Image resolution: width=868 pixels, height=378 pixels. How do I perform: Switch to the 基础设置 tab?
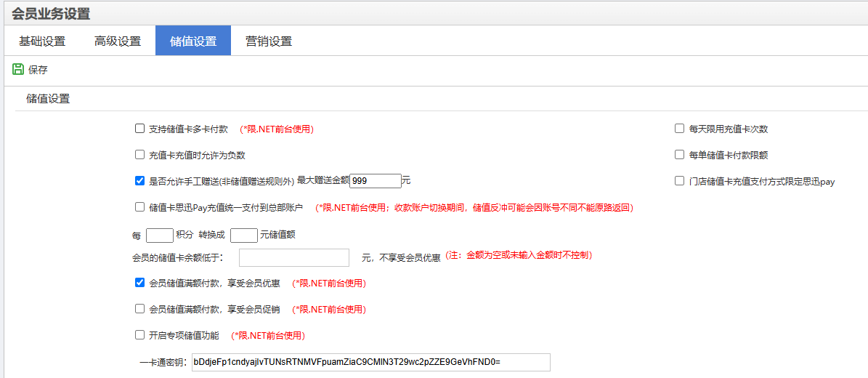click(x=42, y=41)
